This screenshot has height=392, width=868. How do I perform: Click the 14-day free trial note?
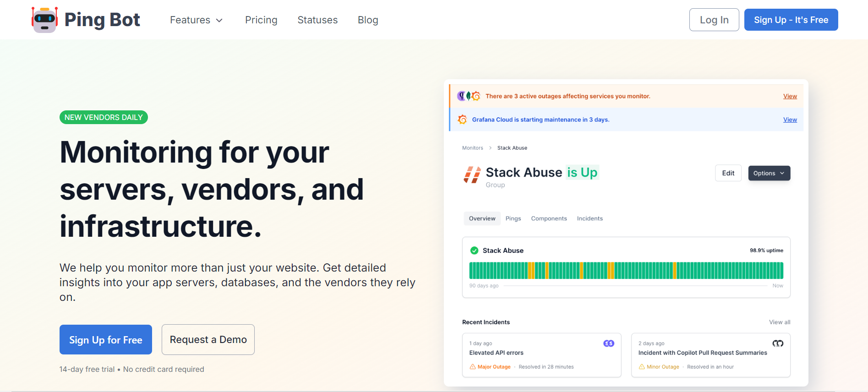pyautogui.click(x=131, y=369)
